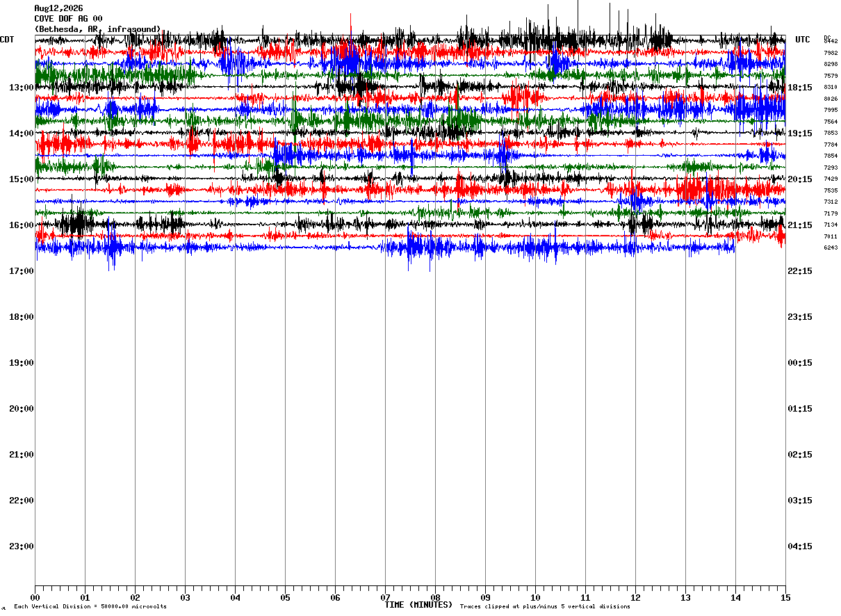
Task: Click the UTC timezone label
Action: (803, 40)
